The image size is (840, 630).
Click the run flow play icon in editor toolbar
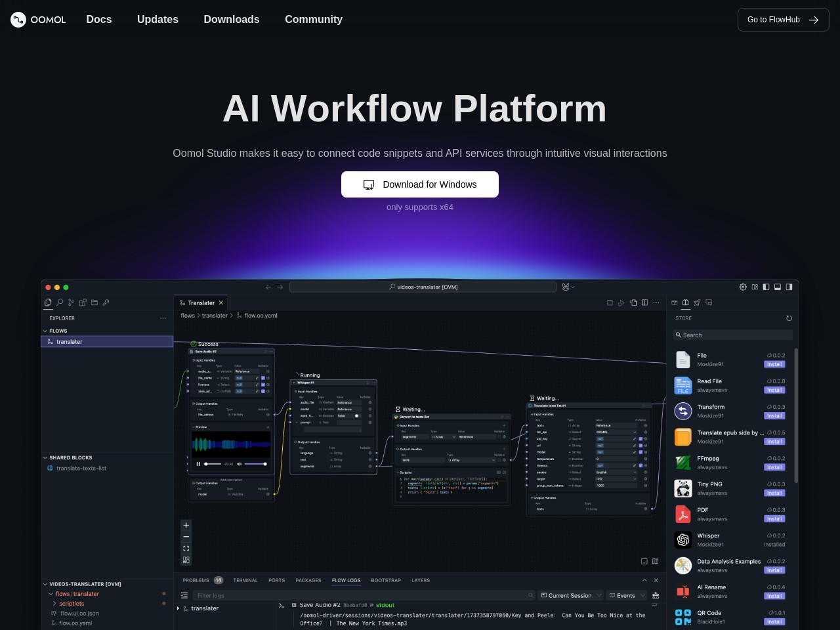pos(621,303)
